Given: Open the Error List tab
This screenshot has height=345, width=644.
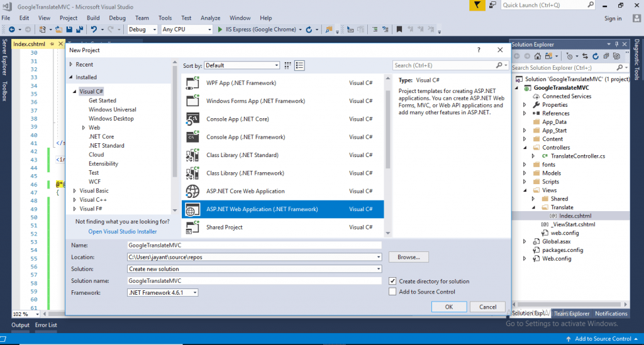Looking at the screenshot, I should [x=46, y=325].
